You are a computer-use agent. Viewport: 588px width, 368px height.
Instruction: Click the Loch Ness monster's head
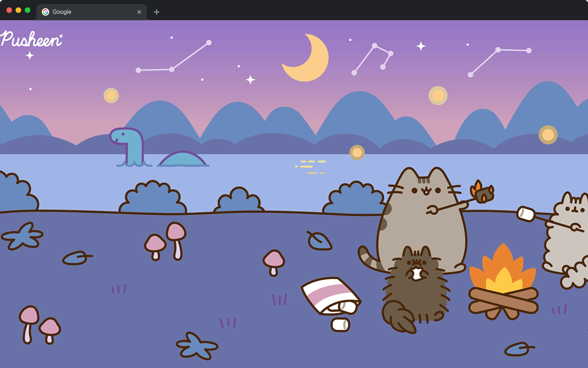(123, 137)
